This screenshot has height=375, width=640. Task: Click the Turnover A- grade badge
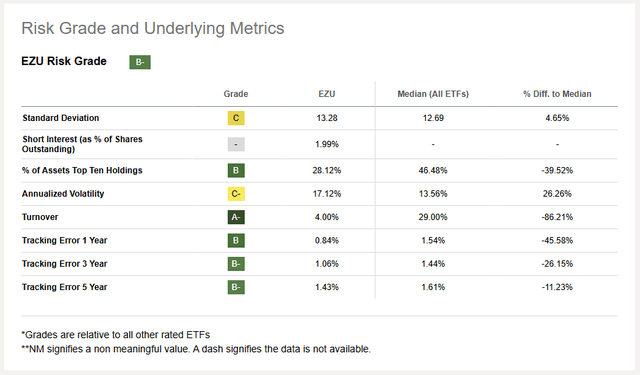(236, 217)
